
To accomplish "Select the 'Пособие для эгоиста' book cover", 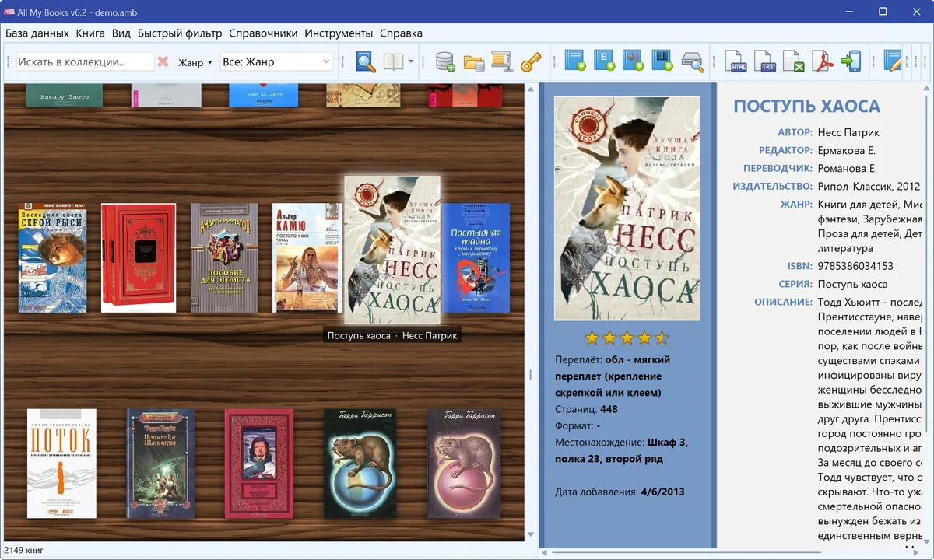I will coord(224,258).
